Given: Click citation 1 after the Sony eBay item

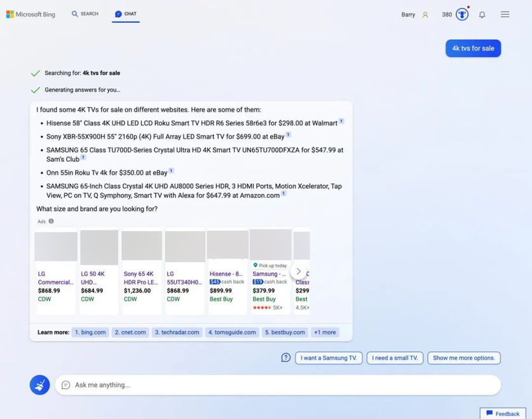Looking at the screenshot, I should click(289, 135).
